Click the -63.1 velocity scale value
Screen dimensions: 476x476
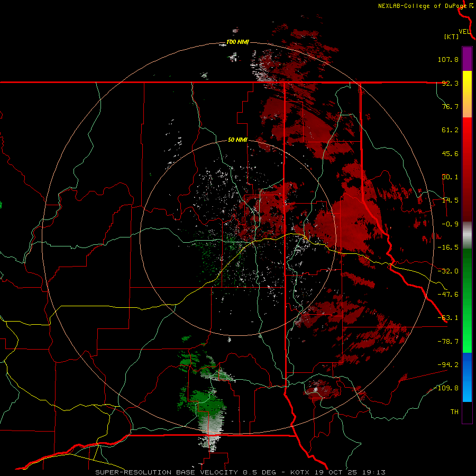pyautogui.click(x=448, y=318)
